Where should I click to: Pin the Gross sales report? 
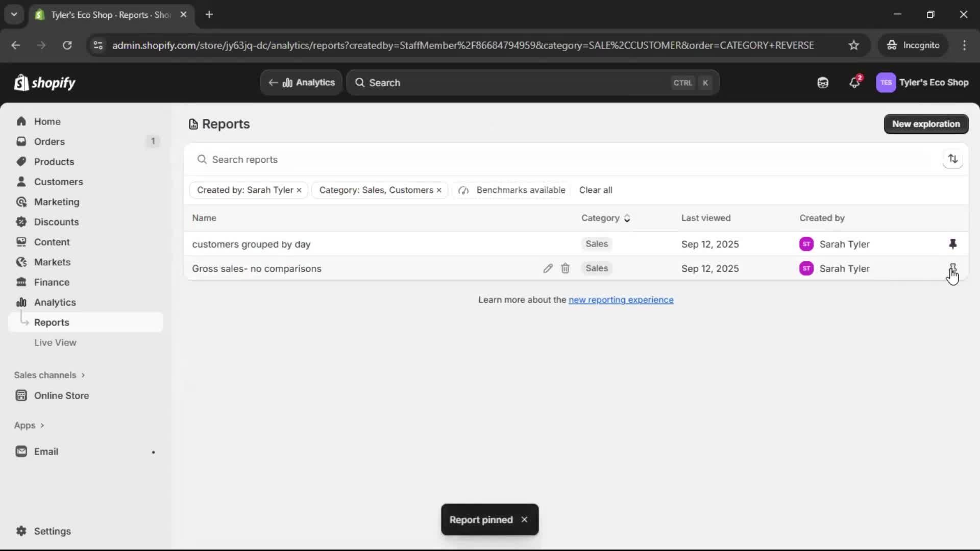(x=952, y=268)
